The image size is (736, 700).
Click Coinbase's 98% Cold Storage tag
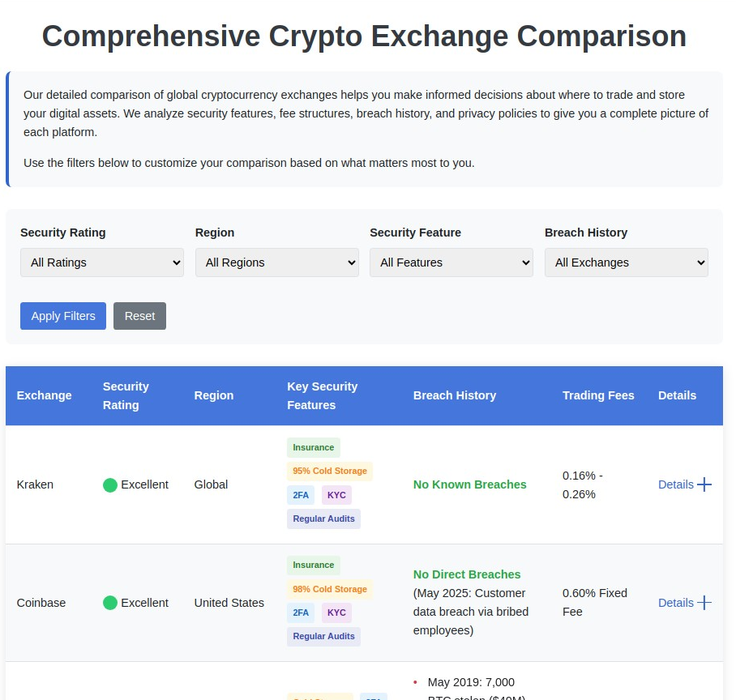click(330, 589)
